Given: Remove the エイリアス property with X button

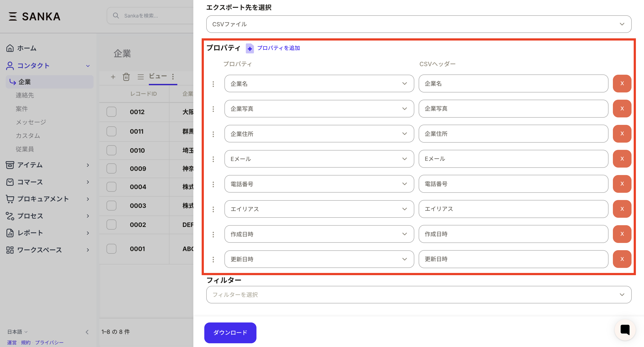Looking at the screenshot, I should pos(622,209).
